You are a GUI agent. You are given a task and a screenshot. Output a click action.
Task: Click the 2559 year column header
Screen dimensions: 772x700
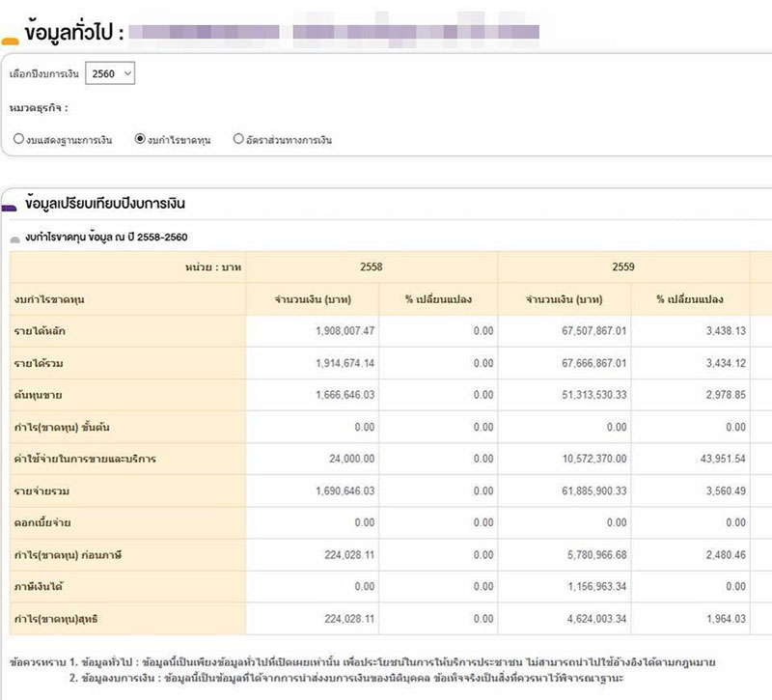[x=622, y=267]
